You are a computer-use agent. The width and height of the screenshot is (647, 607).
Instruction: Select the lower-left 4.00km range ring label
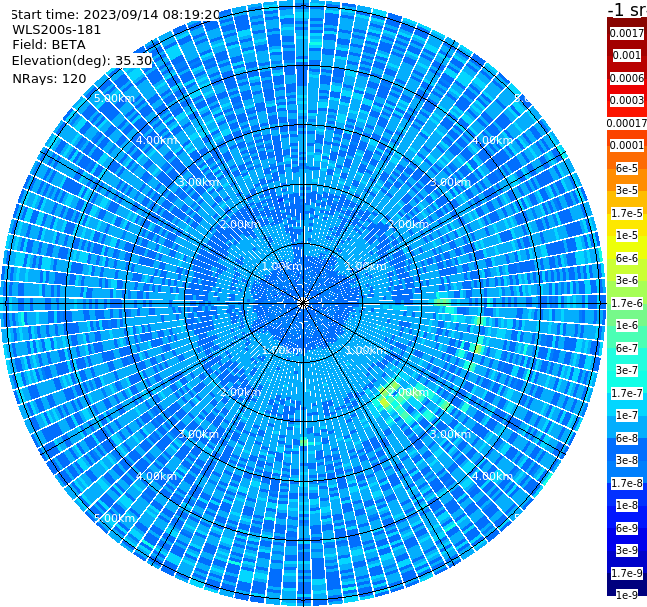156,476
